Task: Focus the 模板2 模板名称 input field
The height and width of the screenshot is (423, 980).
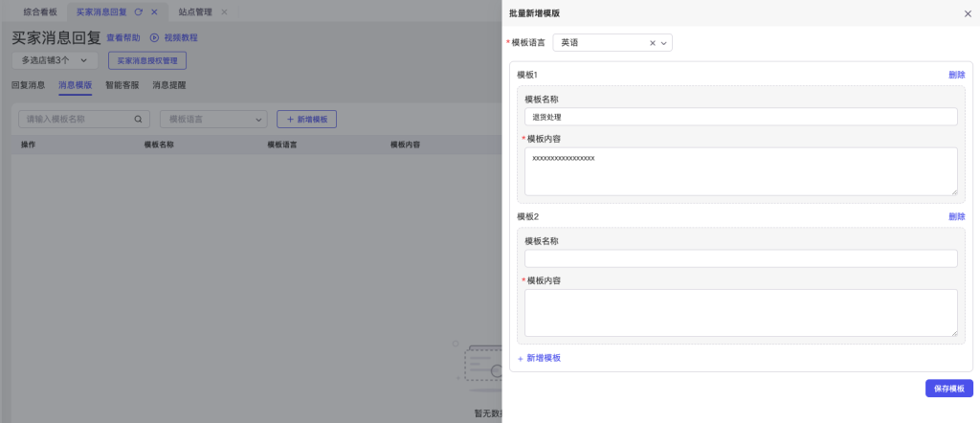Action: click(741, 258)
